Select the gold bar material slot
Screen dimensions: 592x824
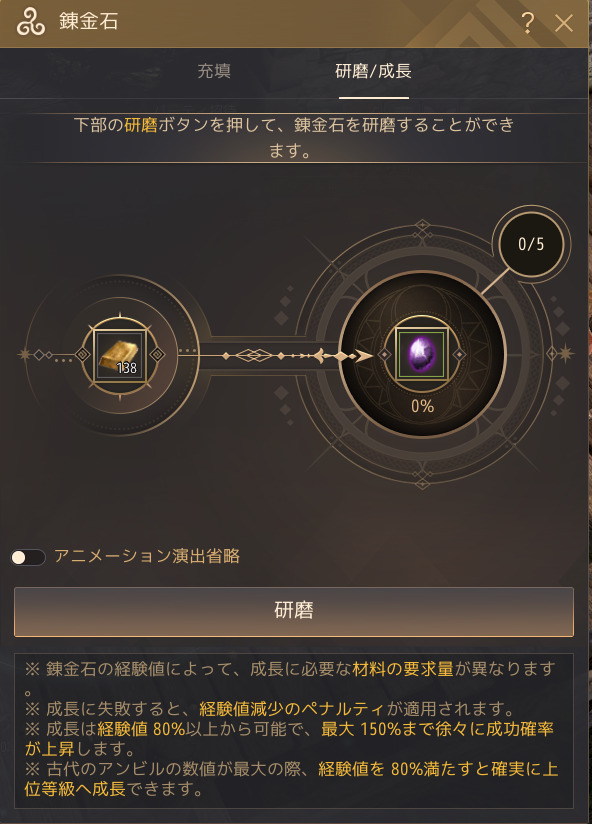click(120, 355)
